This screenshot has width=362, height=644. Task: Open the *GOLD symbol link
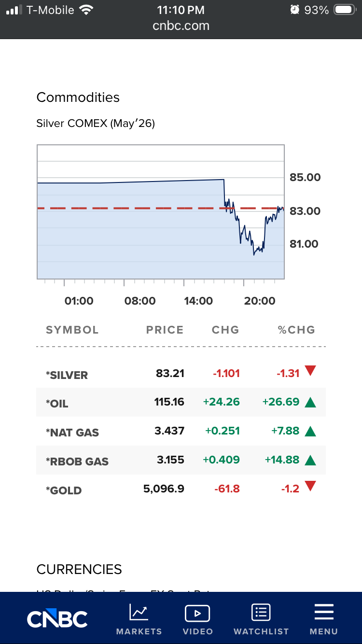pyautogui.click(x=64, y=490)
